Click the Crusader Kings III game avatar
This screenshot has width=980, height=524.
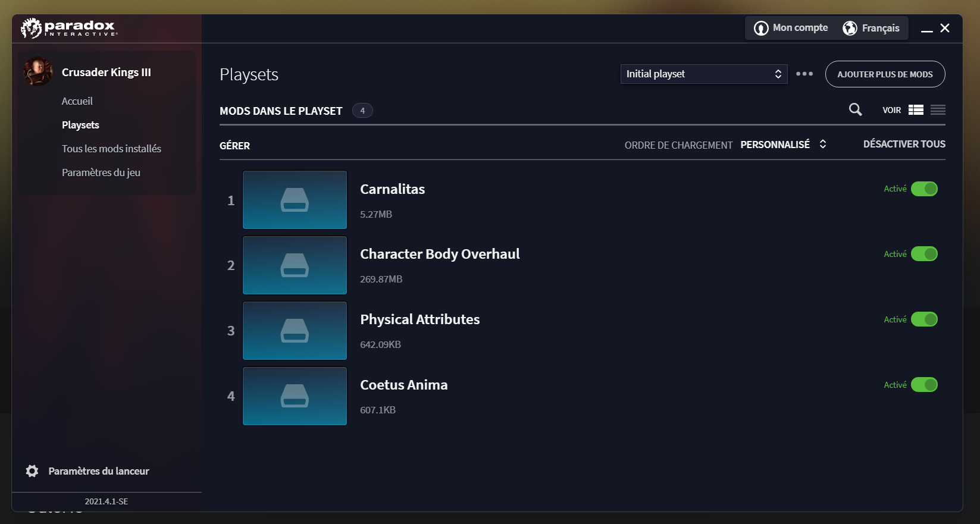click(38, 71)
